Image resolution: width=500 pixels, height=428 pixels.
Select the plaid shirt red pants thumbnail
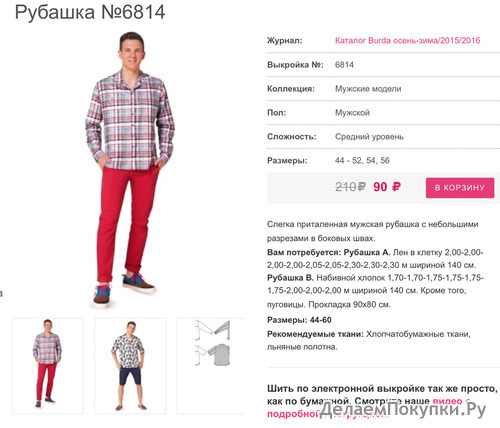48,366
